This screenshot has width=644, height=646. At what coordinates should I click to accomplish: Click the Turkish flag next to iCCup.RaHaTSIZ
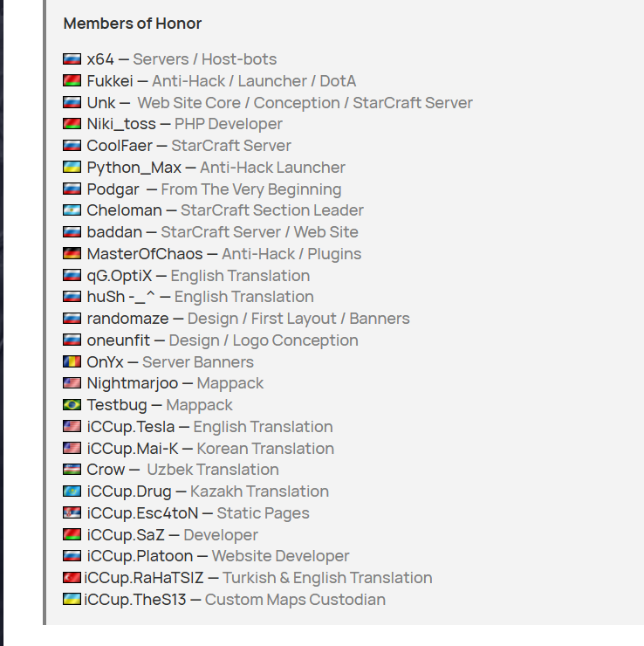[x=72, y=578]
